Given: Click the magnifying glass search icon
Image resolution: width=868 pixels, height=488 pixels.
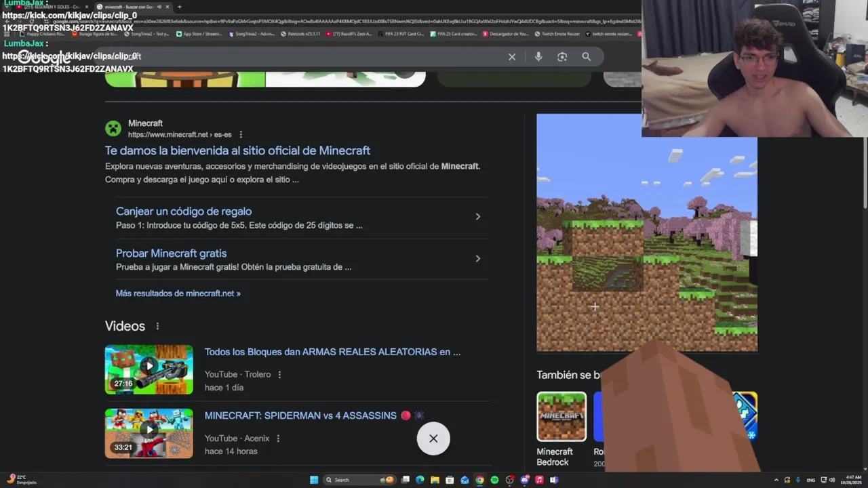Looking at the screenshot, I should (x=587, y=57).
